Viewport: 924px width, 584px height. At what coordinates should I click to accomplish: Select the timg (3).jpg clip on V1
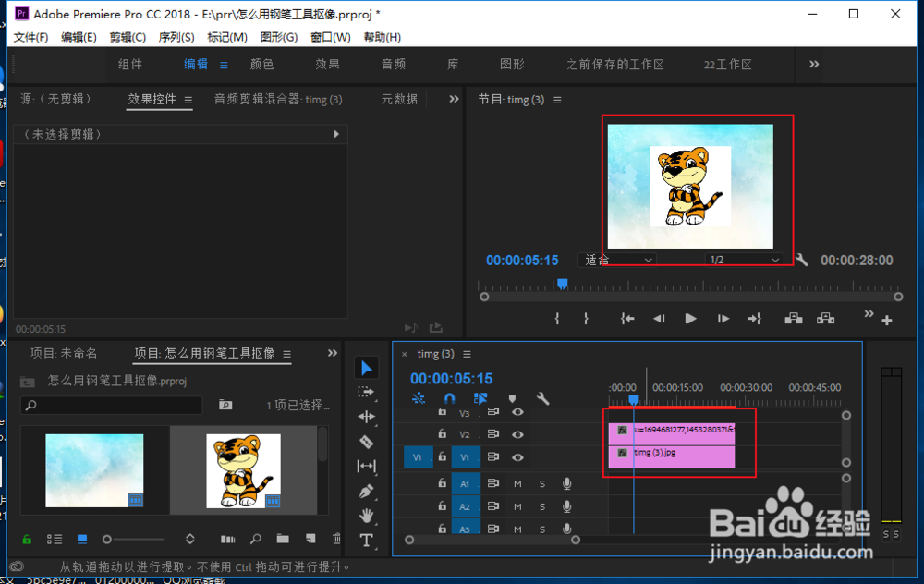(671, 456)
